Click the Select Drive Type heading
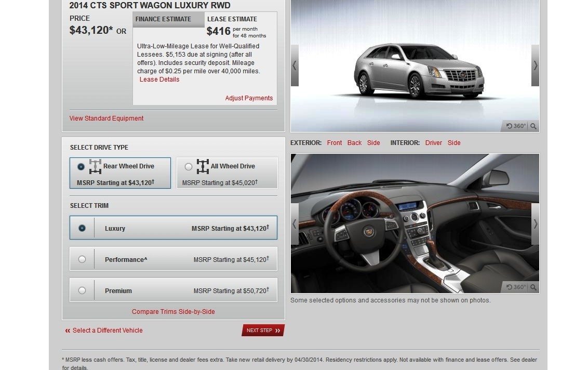This screenshot has width=588, height=370. pos(99,148)
